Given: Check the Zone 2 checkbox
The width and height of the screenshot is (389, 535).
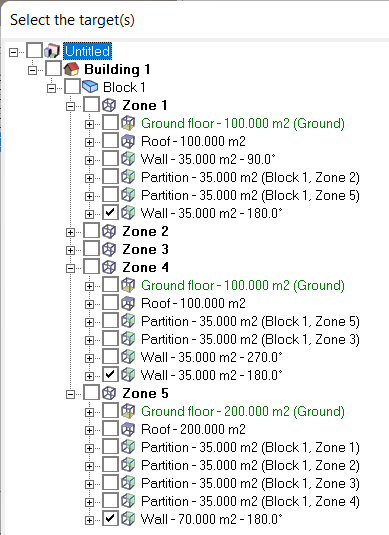Looking at the screenshot, I should point(91,231).
